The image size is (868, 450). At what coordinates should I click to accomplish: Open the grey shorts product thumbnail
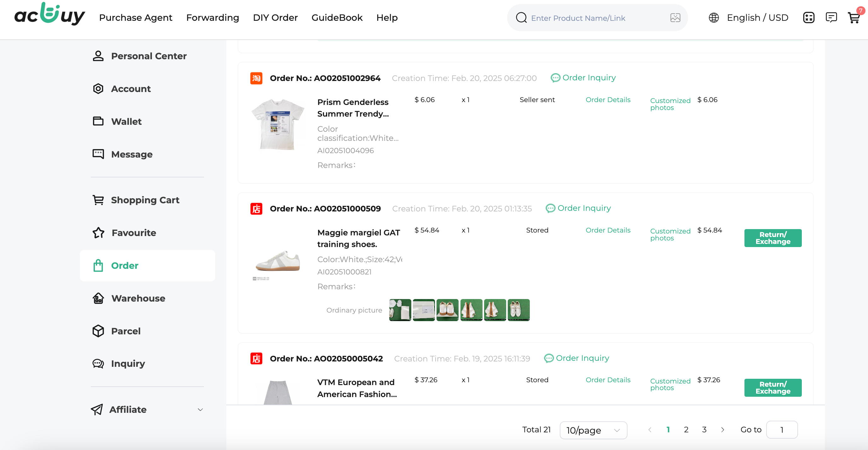[x=278, y=392]
